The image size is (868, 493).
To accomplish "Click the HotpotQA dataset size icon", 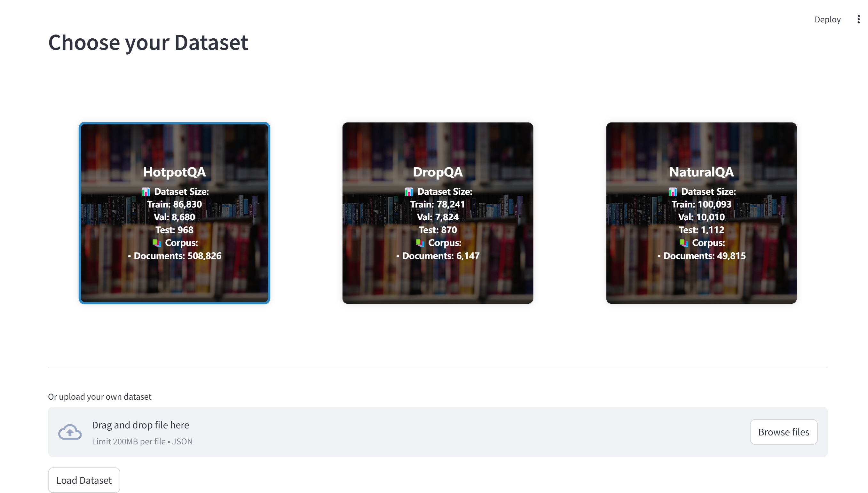I will (x=145, y=191).
